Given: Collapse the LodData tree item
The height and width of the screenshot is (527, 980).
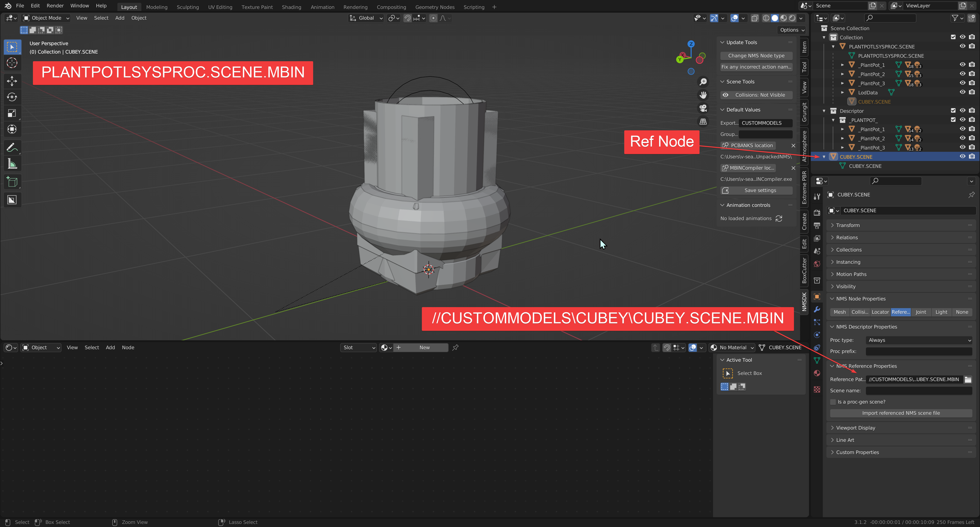Looking at the screenshot, I should click(842, 92).
